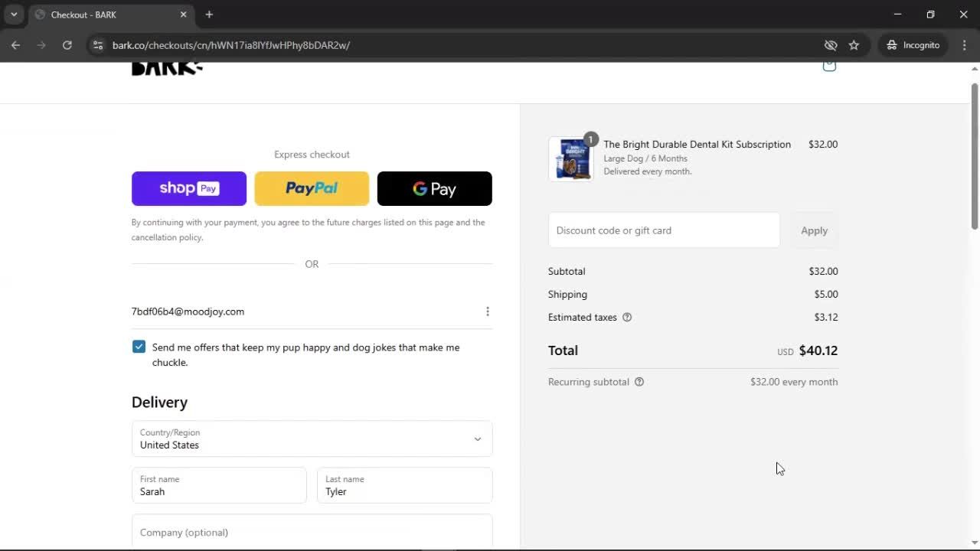Close the Checkout - BARK tab
Viewport: 980px width, 551px height.
point(183,15)
